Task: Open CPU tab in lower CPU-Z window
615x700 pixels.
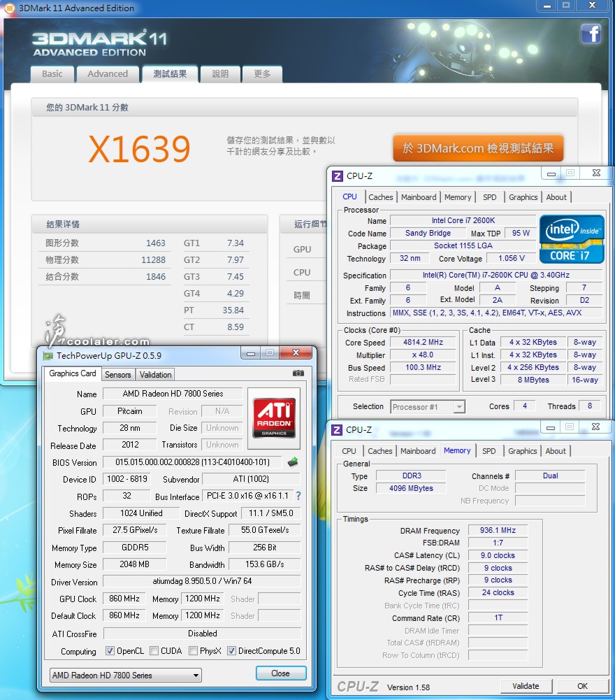Action: pyautogui.click(x=349, y=451)
